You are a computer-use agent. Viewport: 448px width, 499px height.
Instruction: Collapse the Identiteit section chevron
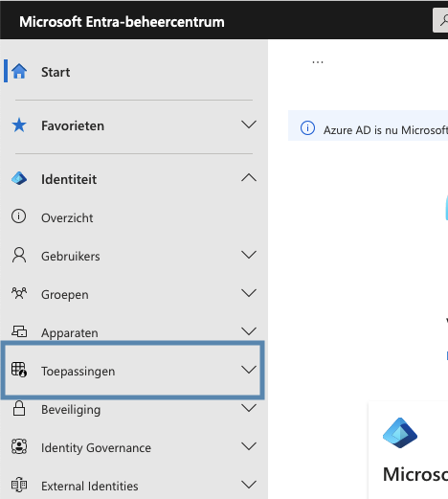(x=249, y=177)
